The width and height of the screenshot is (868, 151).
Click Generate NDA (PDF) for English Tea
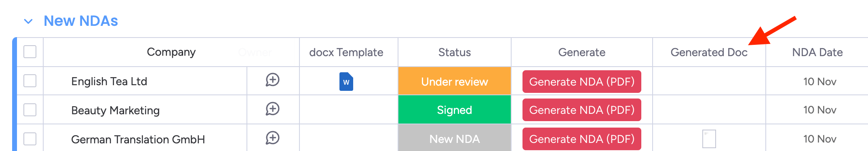pyautogui.click(x=582, y=82)
